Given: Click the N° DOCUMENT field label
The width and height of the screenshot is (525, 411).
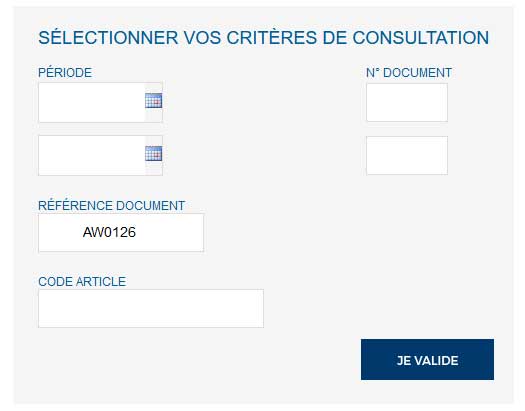Looking at the screenshot, I should click(409, 73).
